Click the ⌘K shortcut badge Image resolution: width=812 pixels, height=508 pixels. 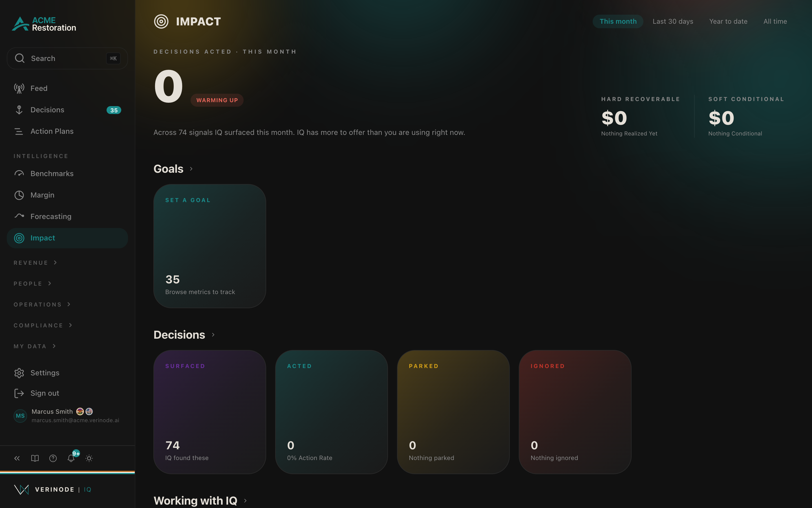coord(113,58)
